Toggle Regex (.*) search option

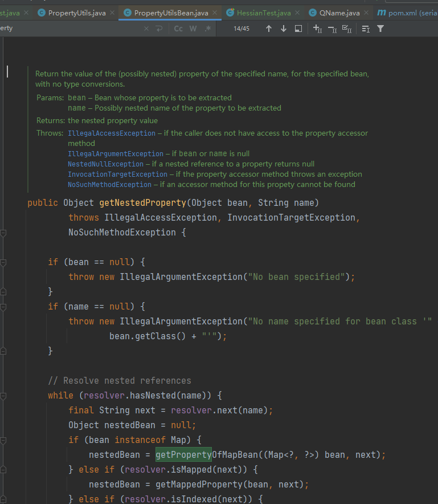(208, 29)
